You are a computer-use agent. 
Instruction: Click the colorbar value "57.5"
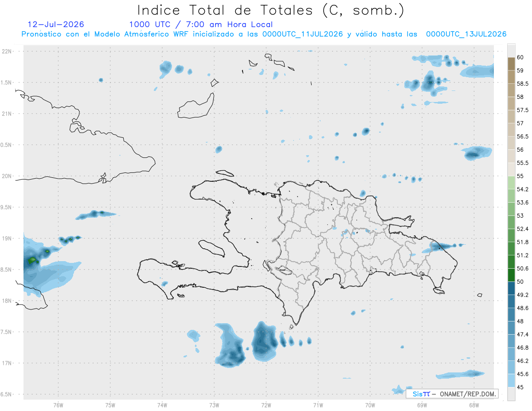tap(523, 110)
